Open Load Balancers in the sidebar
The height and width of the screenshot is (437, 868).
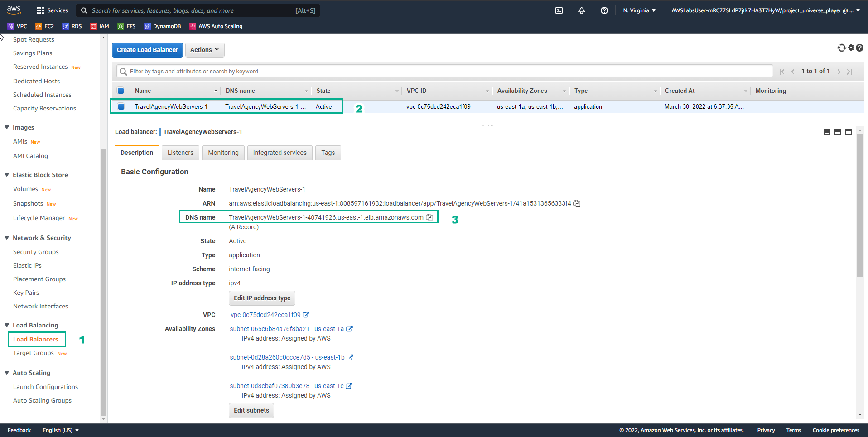[36, 339]
